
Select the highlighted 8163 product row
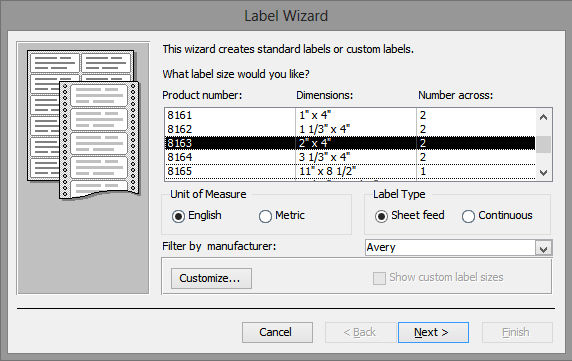pyautogui.click(x=350, y=143)
